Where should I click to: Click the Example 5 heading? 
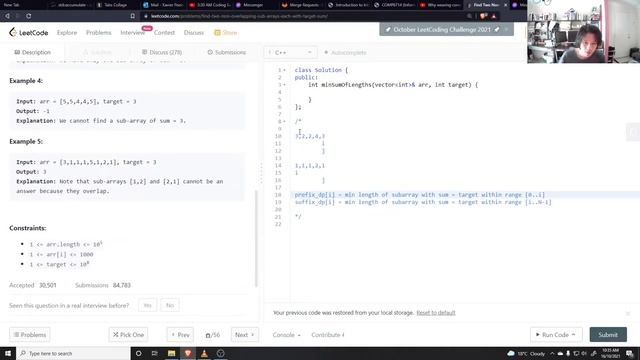tap(26, 141)
